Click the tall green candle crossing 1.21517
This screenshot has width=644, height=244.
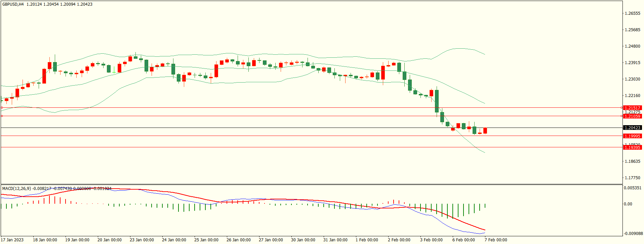click(x=437, y=101)
